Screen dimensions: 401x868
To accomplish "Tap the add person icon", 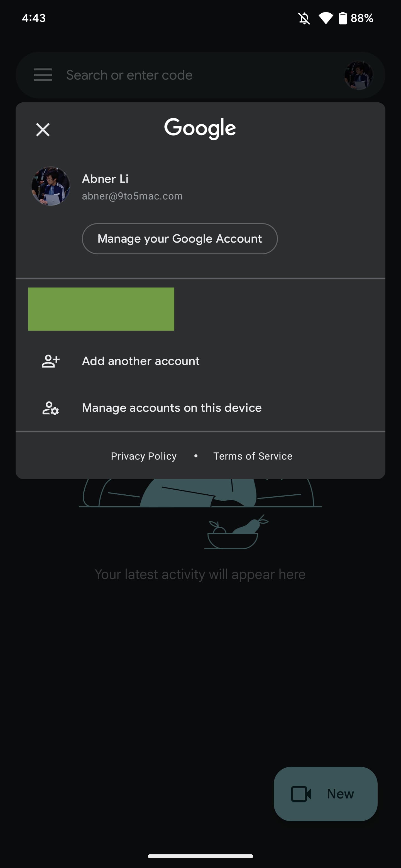I will (51, 361).
